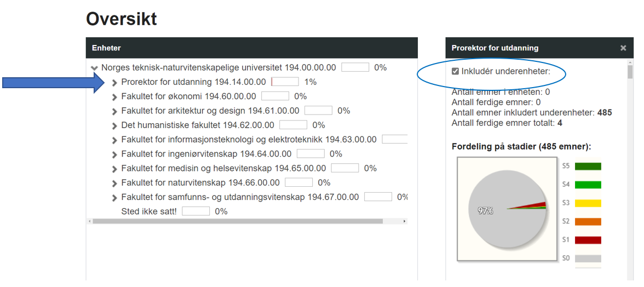Image resolution: width=644 pixels, height=287 pixels.
Task: Expand Fakultet for ingeniørvitenskap arrow
Action: (115, 154)
